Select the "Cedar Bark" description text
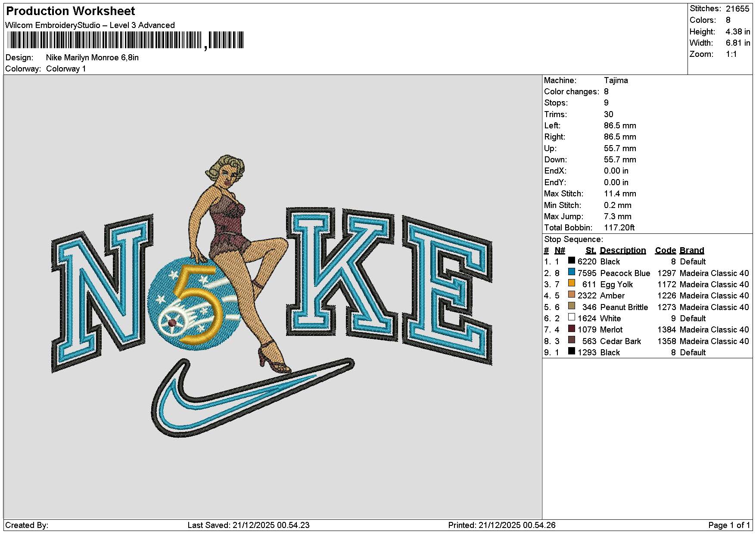The height and width of the screenshot is (534, 756). tap(621, 342)
